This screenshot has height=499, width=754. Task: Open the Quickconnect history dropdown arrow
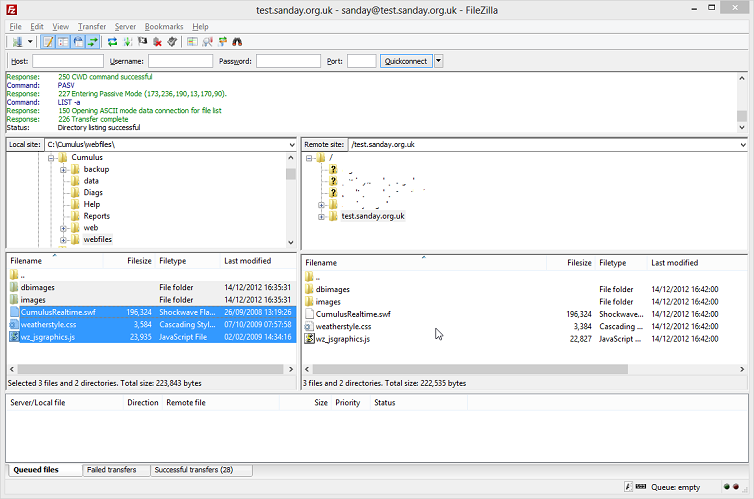click(438, 61)
